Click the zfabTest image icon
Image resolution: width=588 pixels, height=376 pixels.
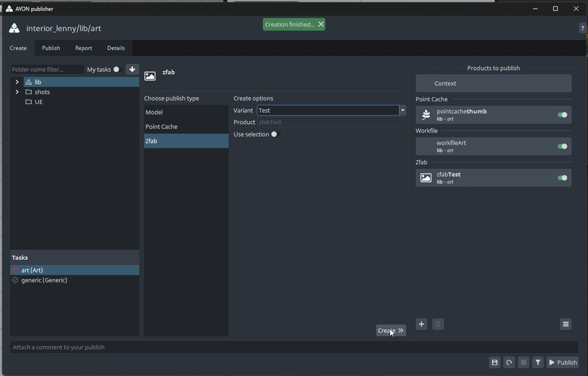point(426,178)
